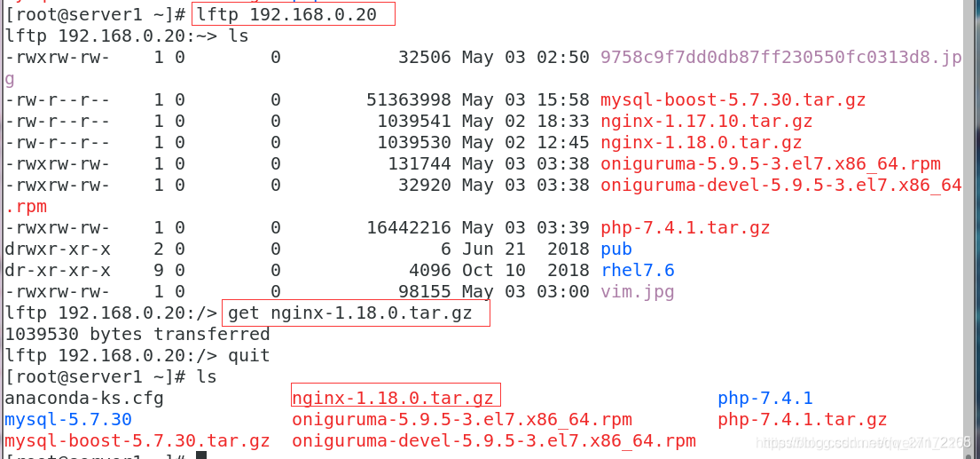Click the 'lftp 192.168.0.20' command text
This screenshot has width=980, height=459.
pyautogui.click(x=287, y=13)
